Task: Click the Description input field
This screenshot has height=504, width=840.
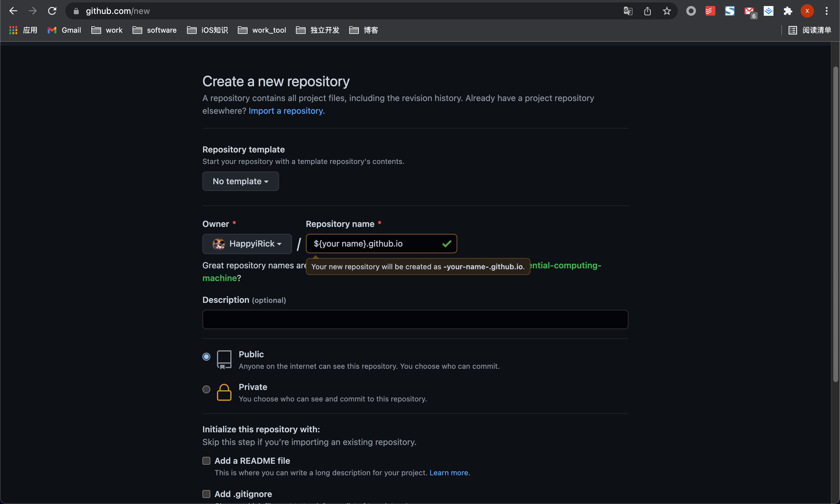Action: pos(415,319)
